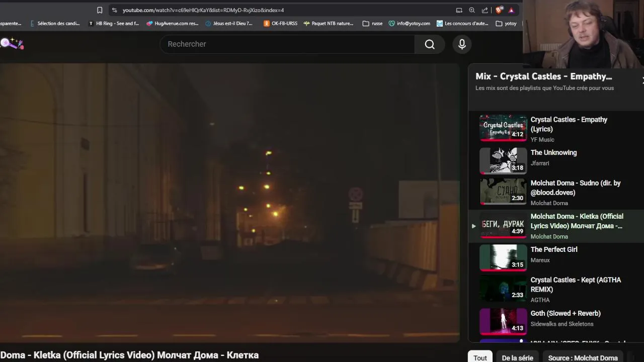Select 'The Perfect Girl' playlist title
This screenshot has width=644, height=362.
[x=554, y=249]
